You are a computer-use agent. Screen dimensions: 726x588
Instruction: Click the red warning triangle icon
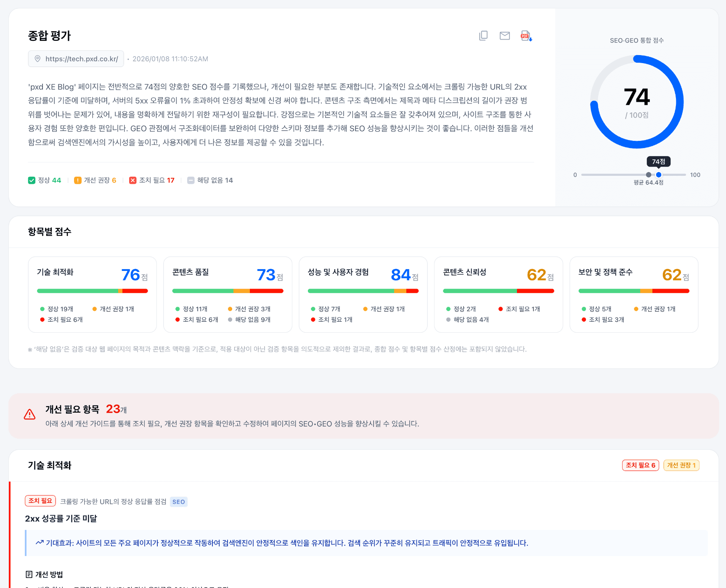(x=29, y=414)
